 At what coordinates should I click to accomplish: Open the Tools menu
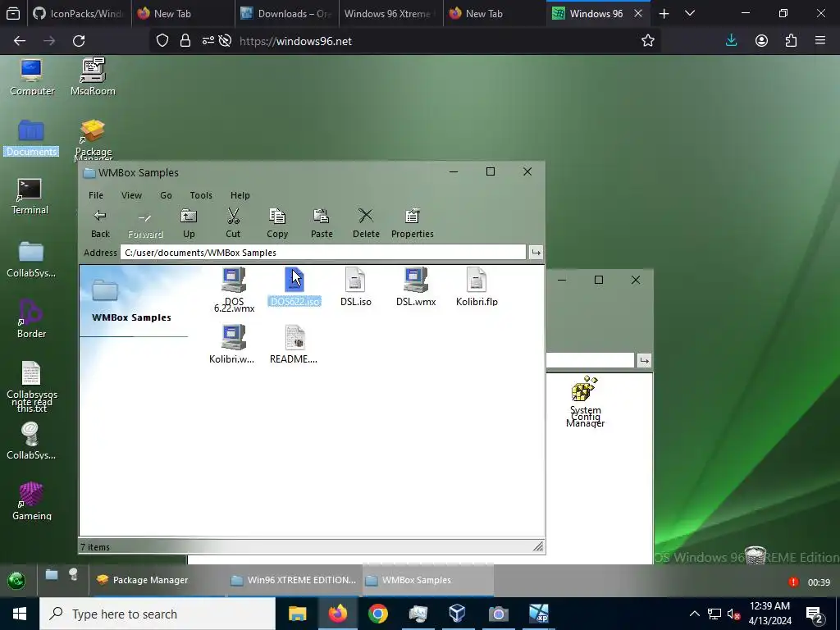pos(201,195)
